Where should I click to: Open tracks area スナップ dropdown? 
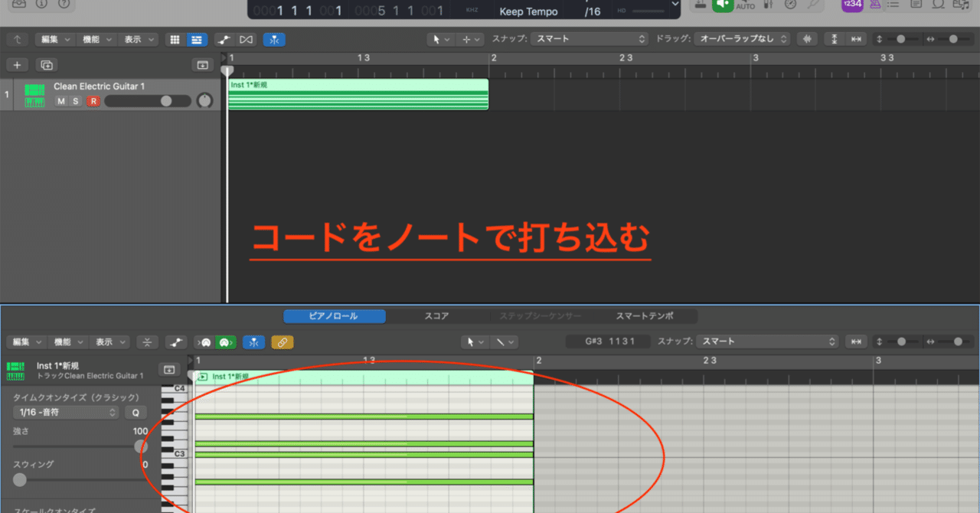[x=590, y=39]
